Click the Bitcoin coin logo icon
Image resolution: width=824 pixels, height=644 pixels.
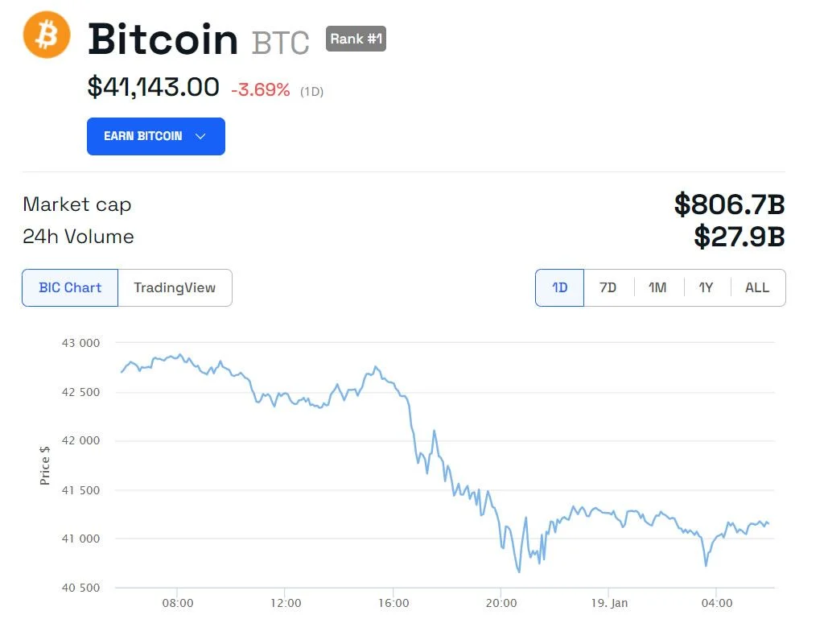pyautogui.click(x=46, y=35)
